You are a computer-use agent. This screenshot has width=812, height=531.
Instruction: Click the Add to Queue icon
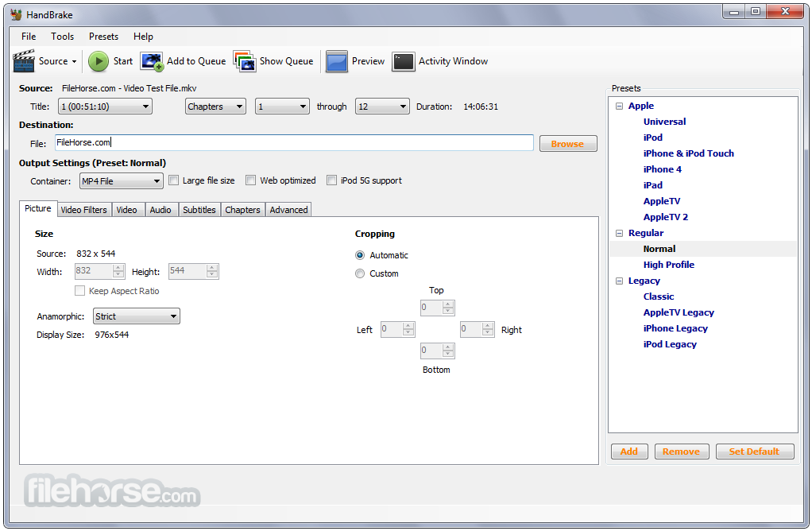point(151,61)
